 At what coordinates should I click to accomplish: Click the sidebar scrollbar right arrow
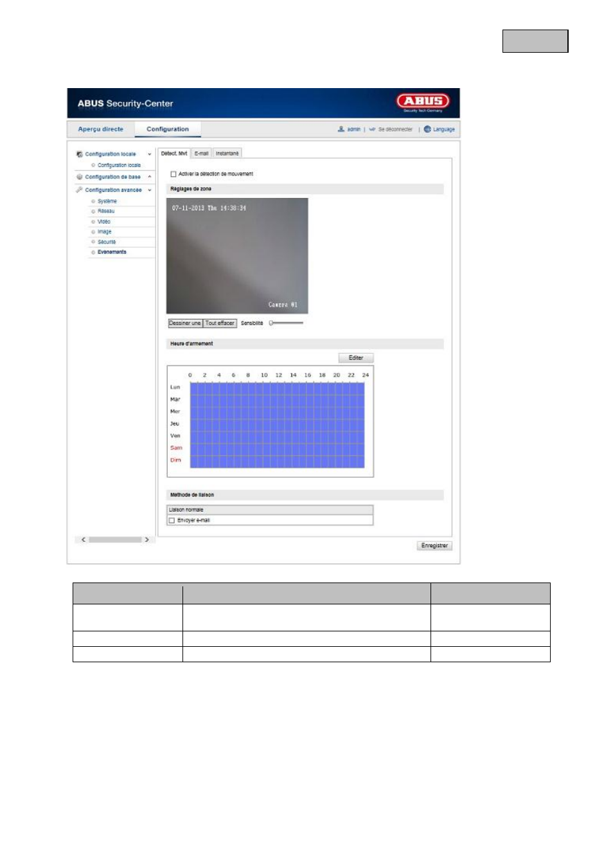(x=147, y=540)
